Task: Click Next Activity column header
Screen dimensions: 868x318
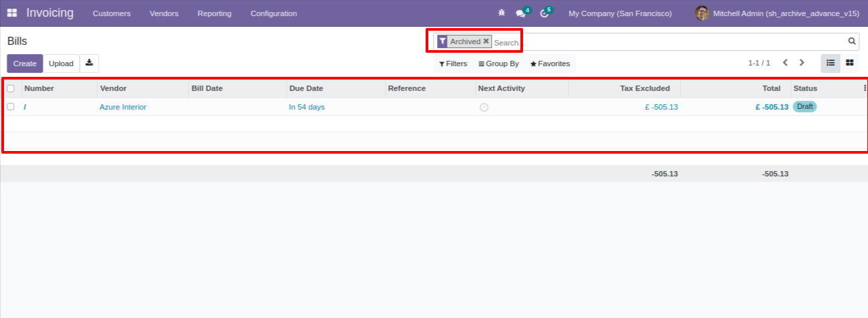Action: pyautogui.click(x=522, y=88)
